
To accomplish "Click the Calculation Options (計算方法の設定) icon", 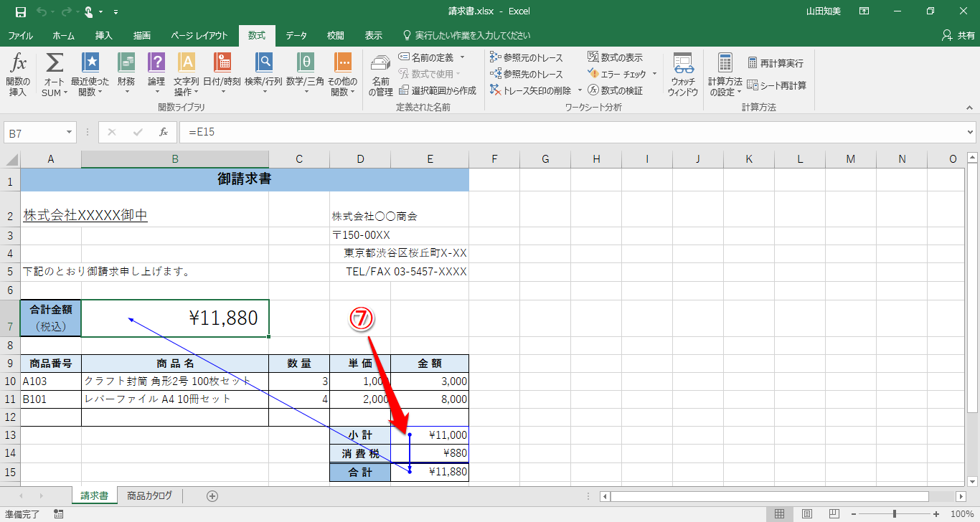I will [725, 63].
